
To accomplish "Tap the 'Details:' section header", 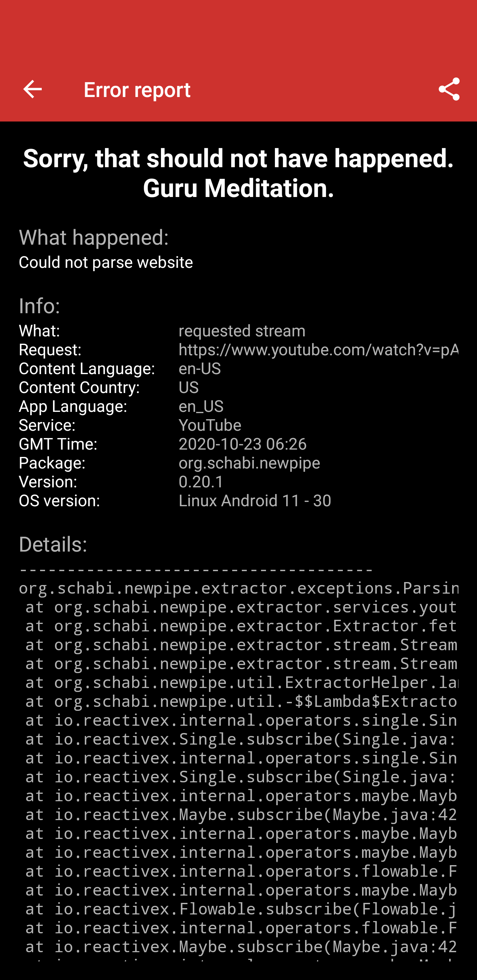I will point(53,544).
